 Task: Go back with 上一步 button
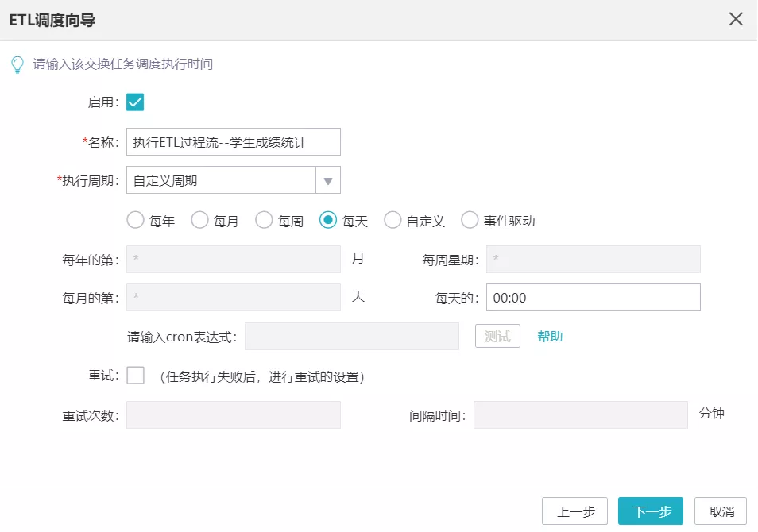[x=574, y=511]
